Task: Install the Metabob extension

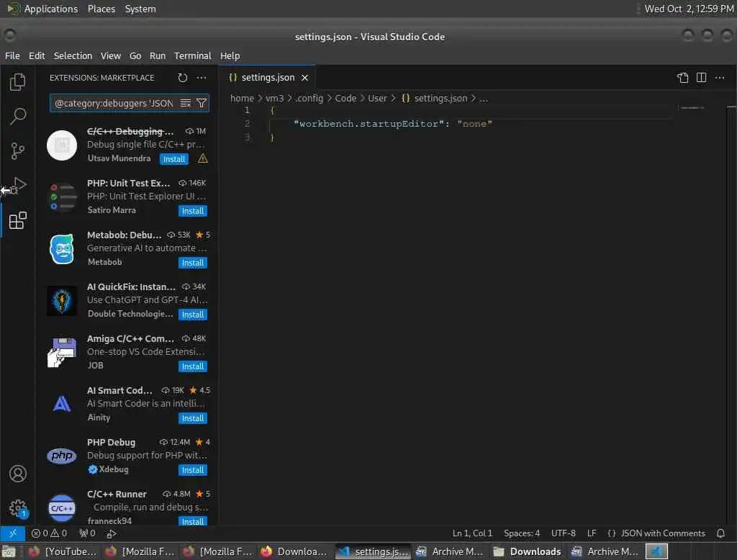Action: coord(193,263)
